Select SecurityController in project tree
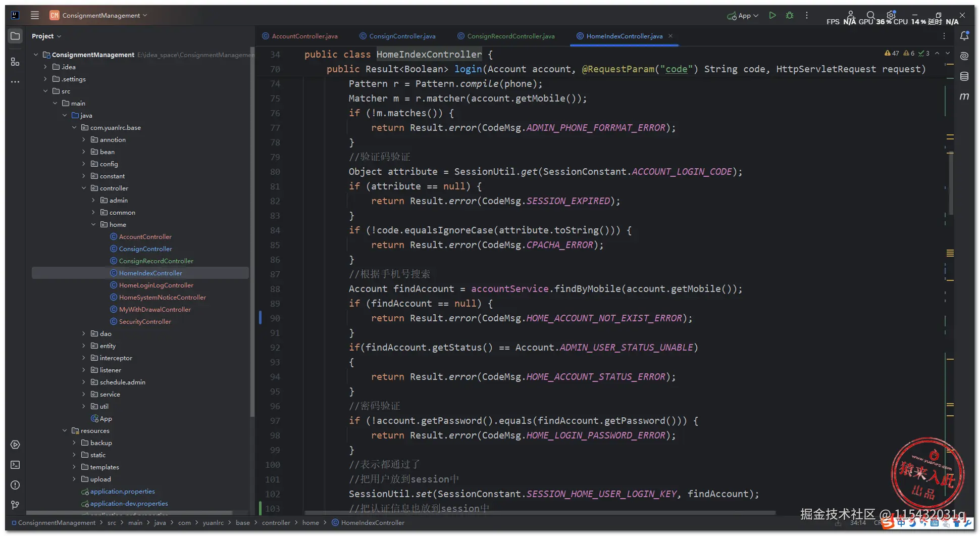The width and height of the screenshot is (980, 536). click(145, 321)
